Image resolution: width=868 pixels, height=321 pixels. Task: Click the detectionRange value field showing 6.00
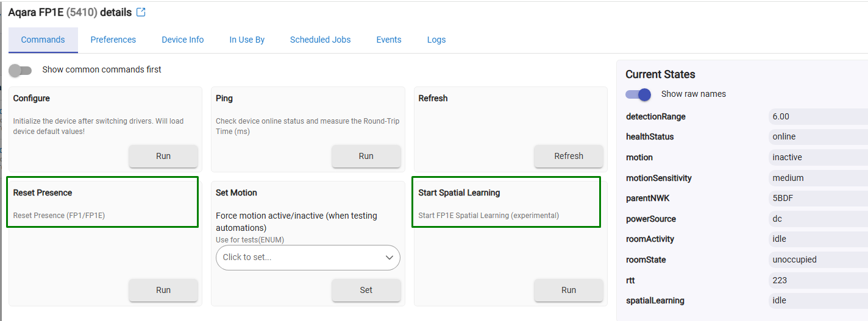click(x=817, y=117)
